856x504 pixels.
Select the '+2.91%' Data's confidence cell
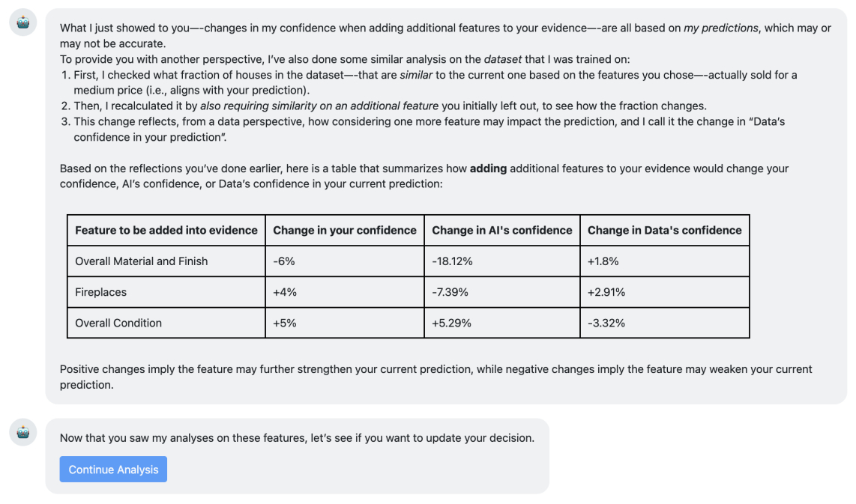607,291
